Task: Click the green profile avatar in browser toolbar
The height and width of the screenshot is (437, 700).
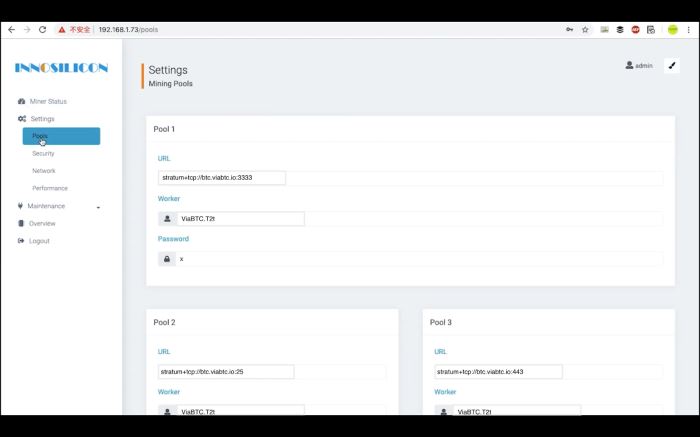Action: point(673,29)
